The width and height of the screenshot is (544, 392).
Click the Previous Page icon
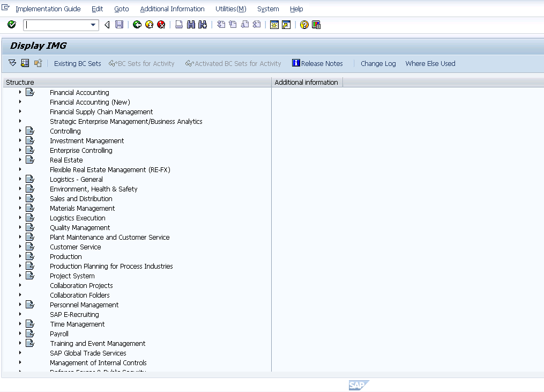pos(233,25)
